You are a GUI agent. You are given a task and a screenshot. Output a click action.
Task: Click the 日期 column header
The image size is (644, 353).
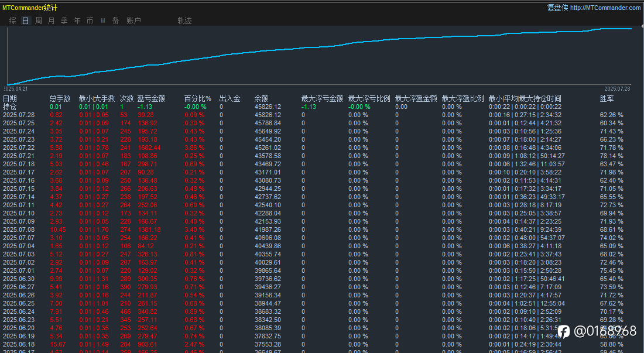click(x=10, y=99)
